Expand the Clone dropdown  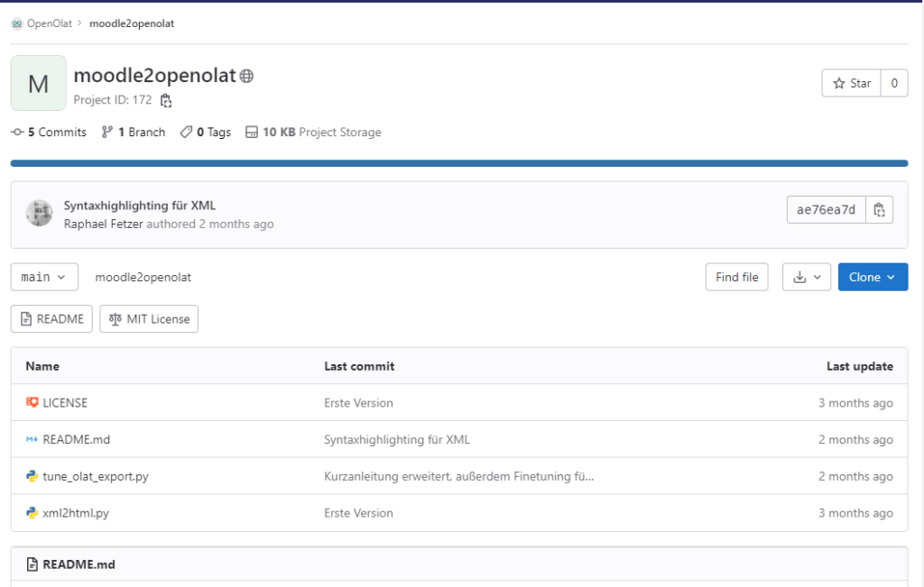[x=873, y=277]
